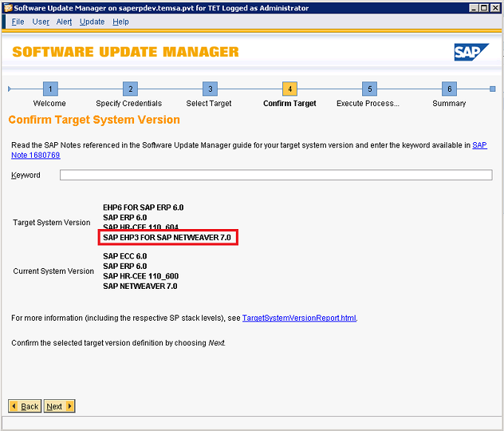Viewport: 504px width, 431px height.
Task: Click roadmap step 3 Select Target
Action: [210, 89]
